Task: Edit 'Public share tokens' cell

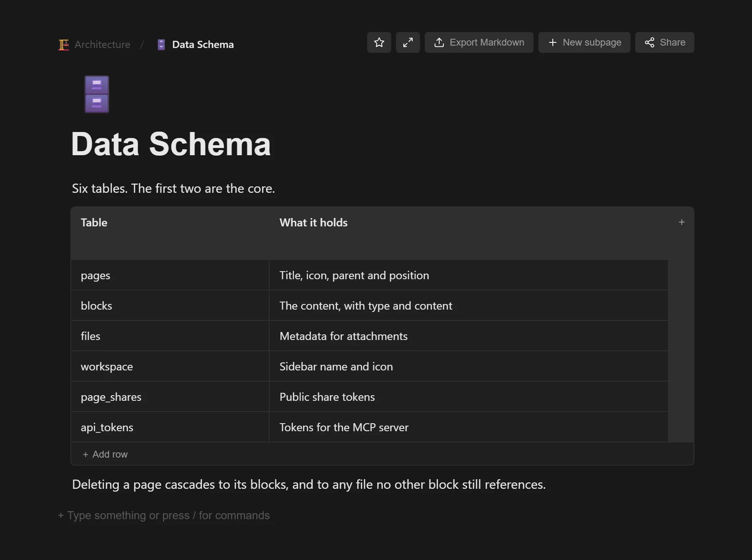Action: [x=468, y=397]
